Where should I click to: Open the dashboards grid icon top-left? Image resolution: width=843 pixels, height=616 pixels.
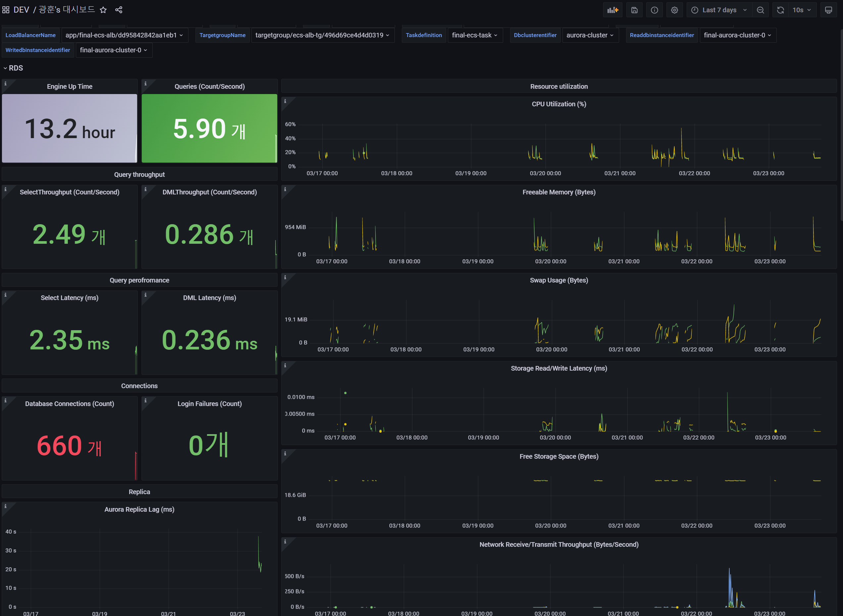point(6,10)
